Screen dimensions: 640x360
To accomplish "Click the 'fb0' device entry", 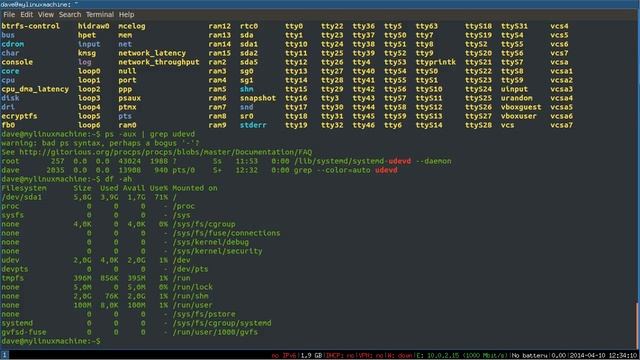I will point(8,125).
